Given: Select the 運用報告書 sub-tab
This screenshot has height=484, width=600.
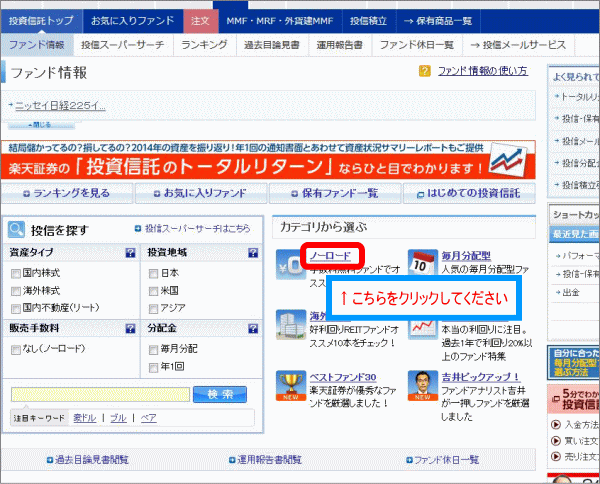Looking at the screenshot, I should tap(340, 45).
